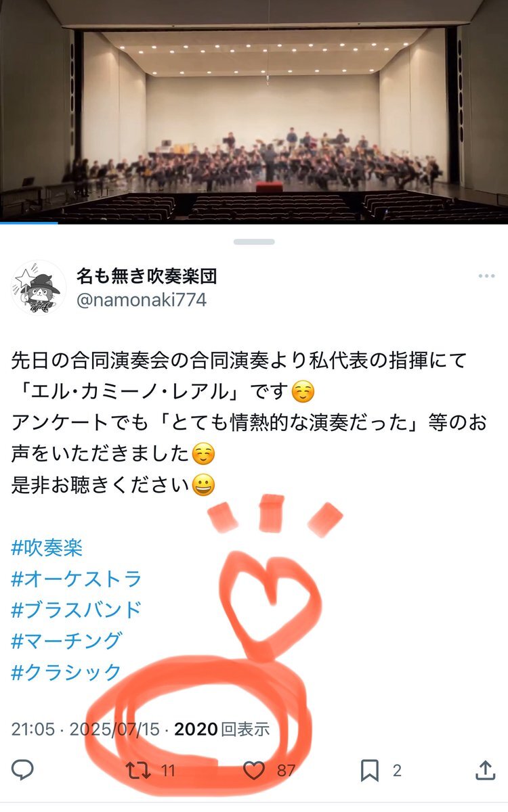Bookmark this post
This screenshot has height=812, width=508.
[370, 770]
